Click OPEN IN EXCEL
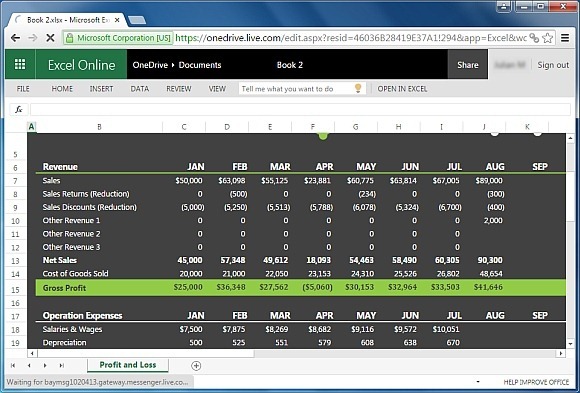This screenshot has width=580, height=393. coord(402,89)
